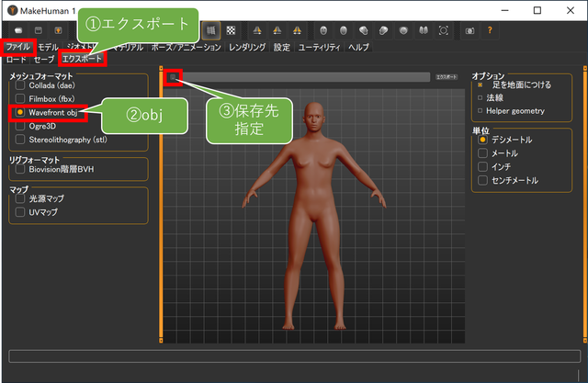Select Collada (dae) mesh format

[45, 85]
